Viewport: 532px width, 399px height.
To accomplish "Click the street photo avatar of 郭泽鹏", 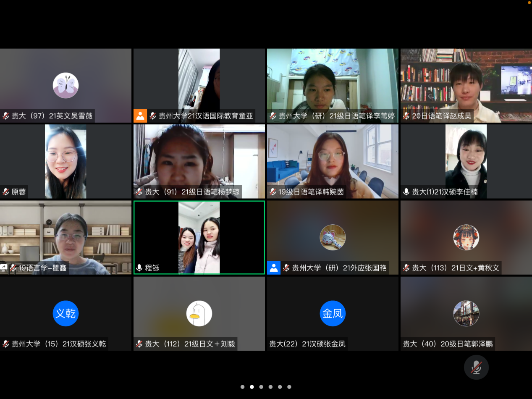I will [466, 313].
